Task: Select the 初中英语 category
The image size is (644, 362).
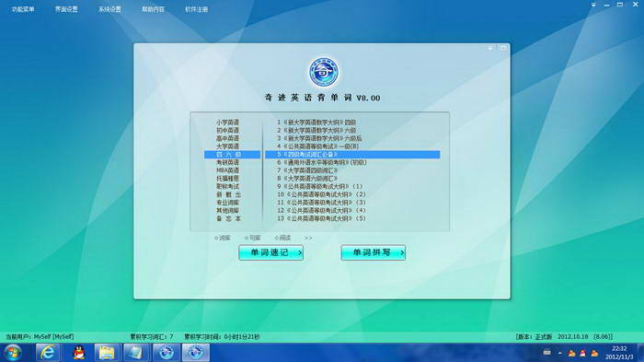Action: click(227, 131)
